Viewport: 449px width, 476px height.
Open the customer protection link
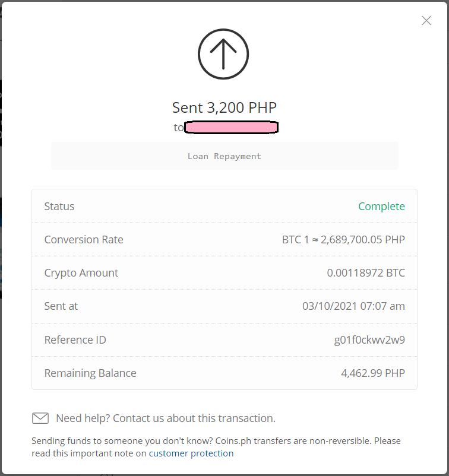click(x=191, y=453)
